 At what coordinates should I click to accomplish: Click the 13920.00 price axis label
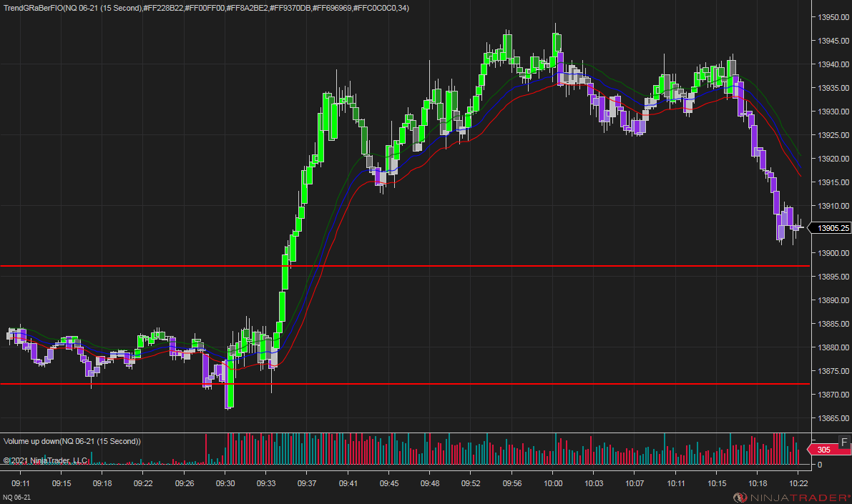click(833, 159)
